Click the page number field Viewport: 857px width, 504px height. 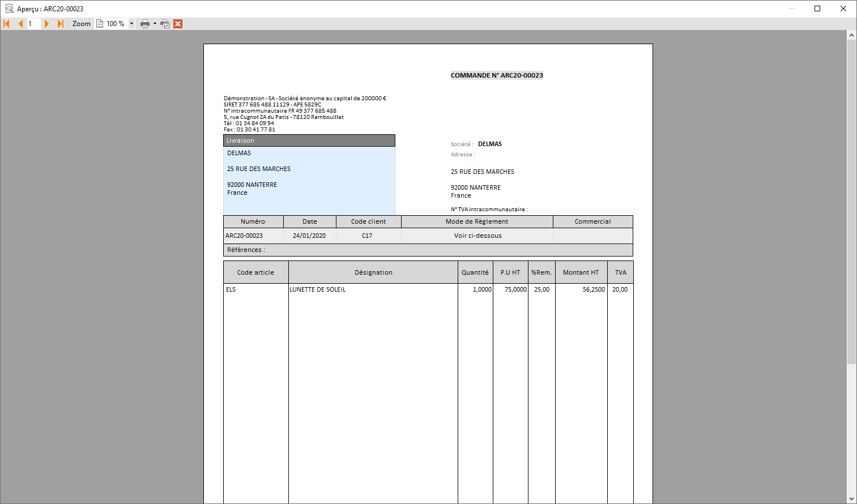pos(34,24)
